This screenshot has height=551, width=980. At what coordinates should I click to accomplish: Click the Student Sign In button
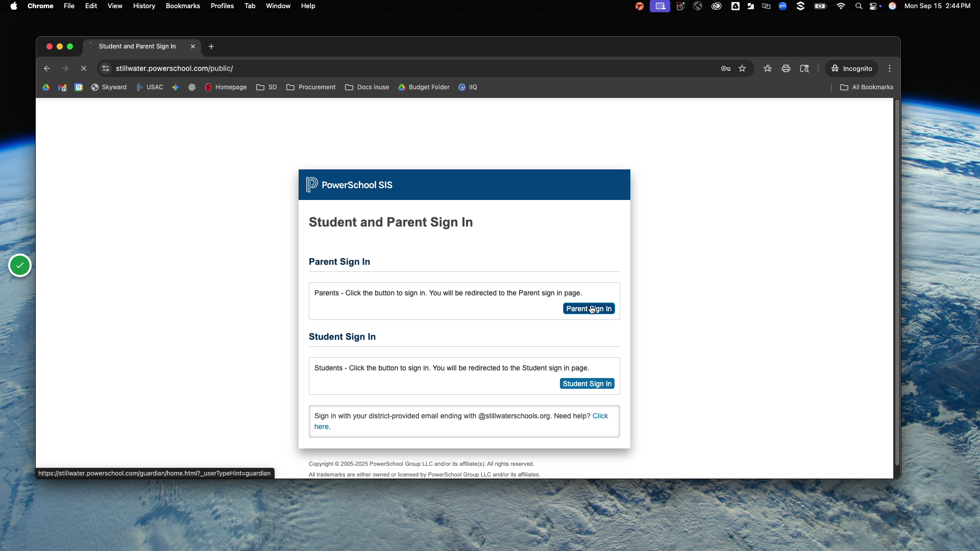[587, 384]
